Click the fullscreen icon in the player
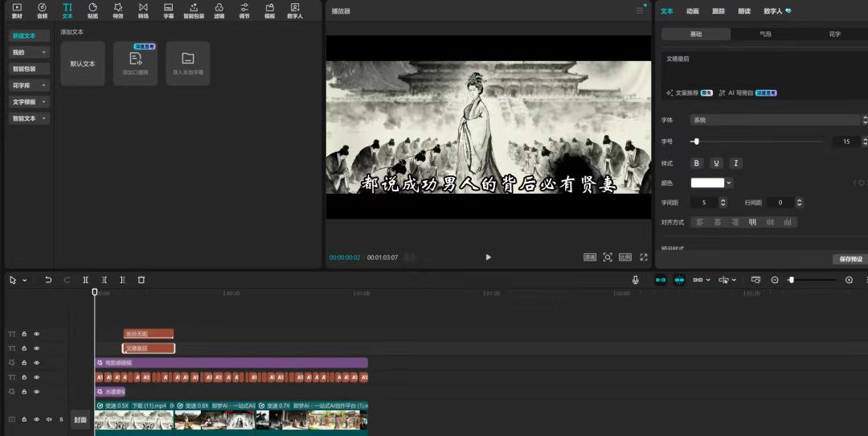This screenshot has height=436, width=868. pyautogui.click(x=643, y=257)
